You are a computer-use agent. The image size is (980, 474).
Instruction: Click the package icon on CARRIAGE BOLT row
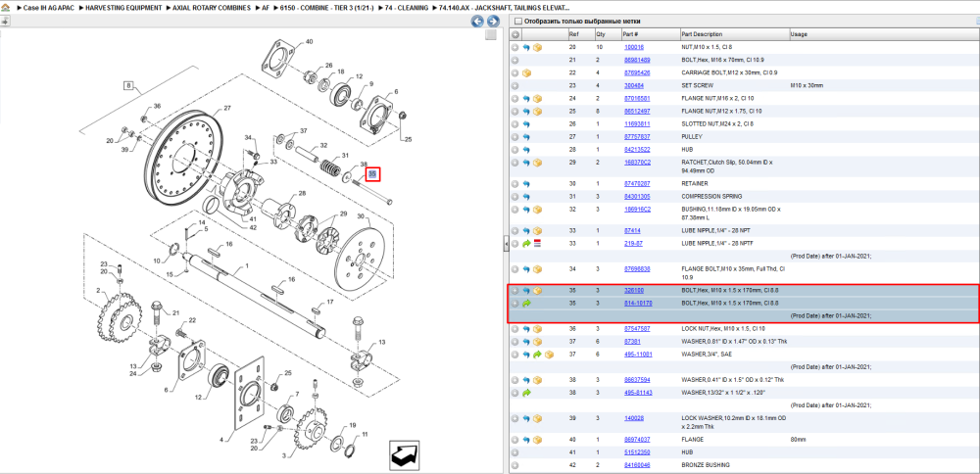click(526, 72)
